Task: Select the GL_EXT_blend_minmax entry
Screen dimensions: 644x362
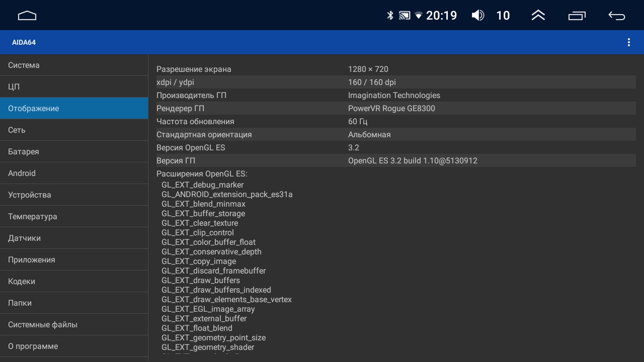Action: coord(203,204)
